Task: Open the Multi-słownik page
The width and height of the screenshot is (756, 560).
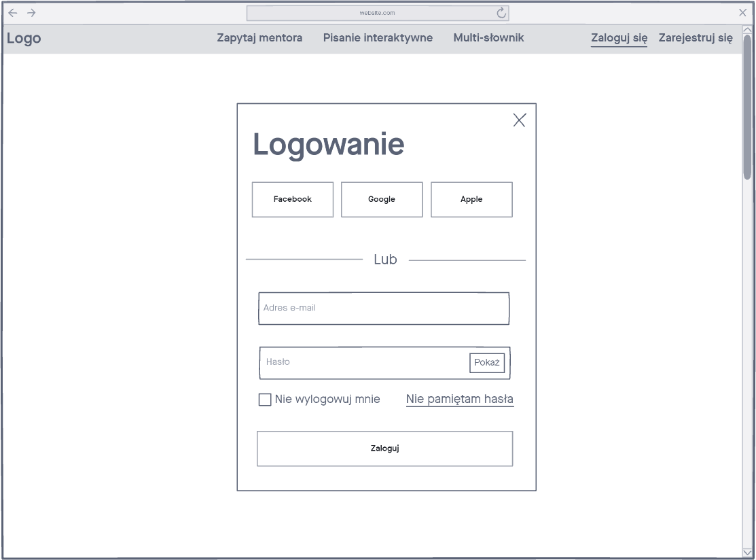Action: 488,38
